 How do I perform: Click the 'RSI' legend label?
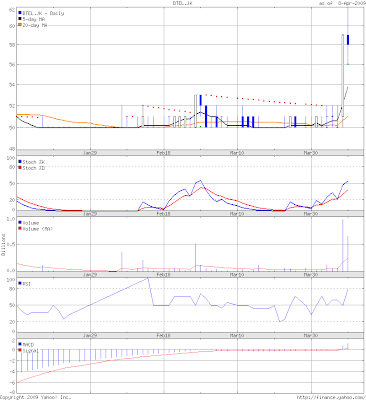(27, 284)
